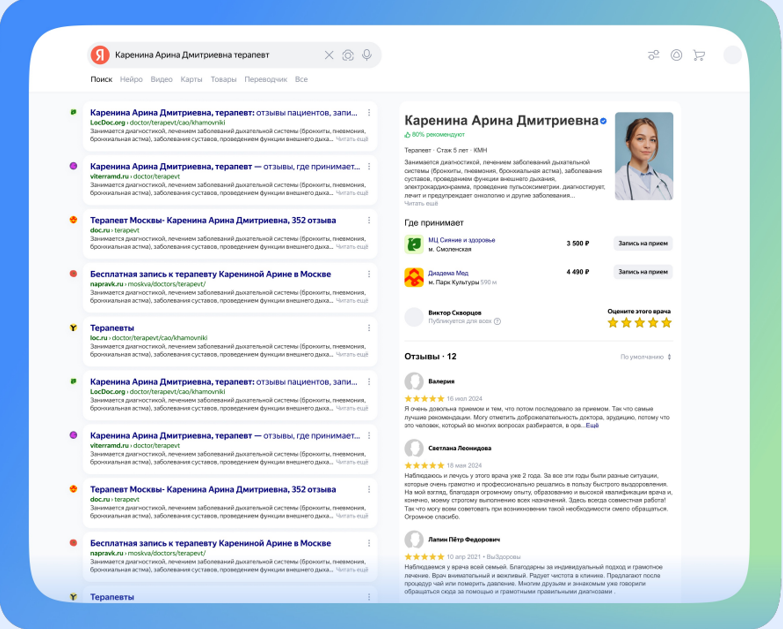Click the help icon next to Публикуется для всех

[x=497, y=321]
